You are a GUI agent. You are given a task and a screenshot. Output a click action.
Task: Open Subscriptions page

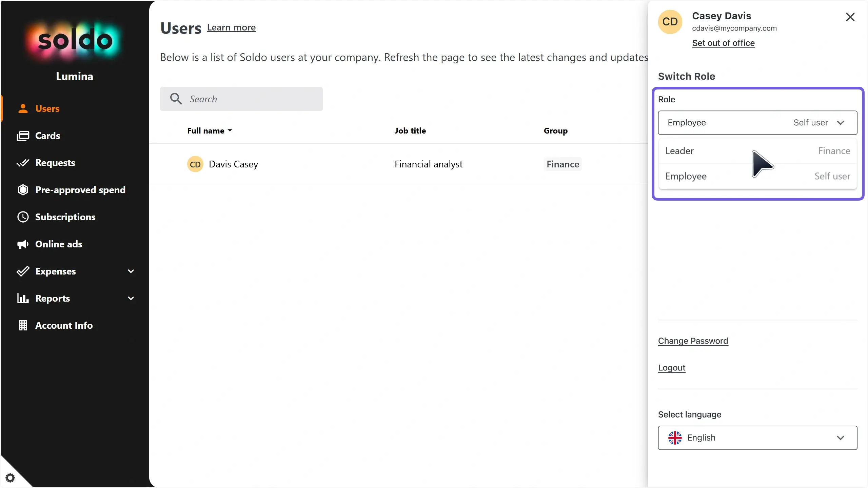pyautogui.click(x=75, y=217)
